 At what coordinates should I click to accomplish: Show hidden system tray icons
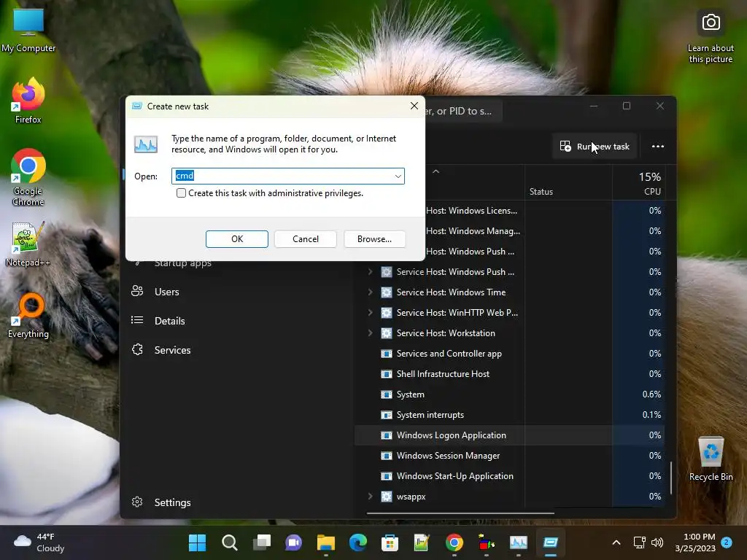point(616,542)
